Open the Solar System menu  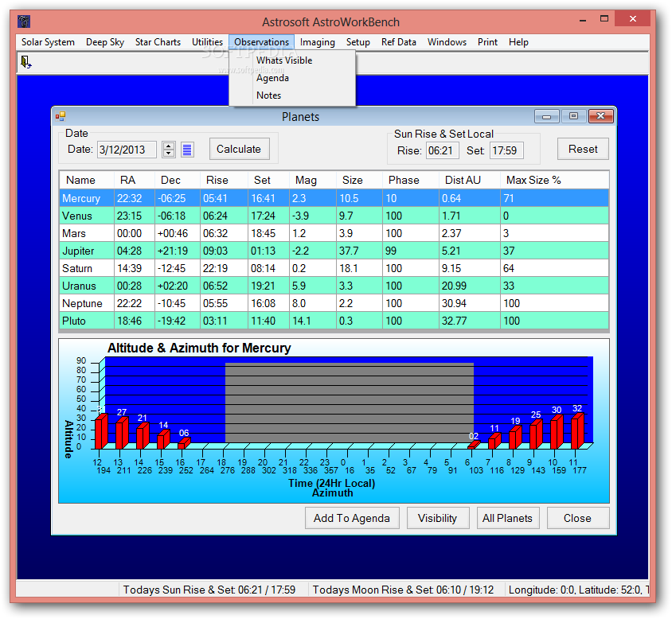(48, 42)
